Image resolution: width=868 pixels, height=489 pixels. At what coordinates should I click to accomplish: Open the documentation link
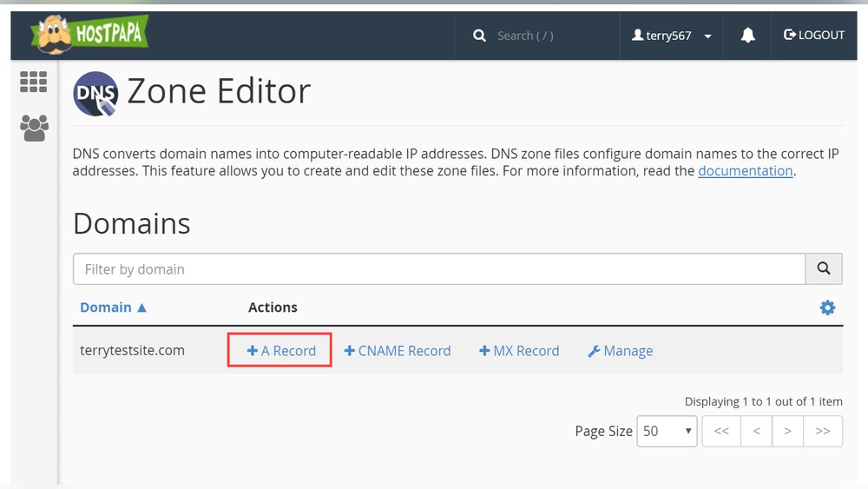coord(745,170)
